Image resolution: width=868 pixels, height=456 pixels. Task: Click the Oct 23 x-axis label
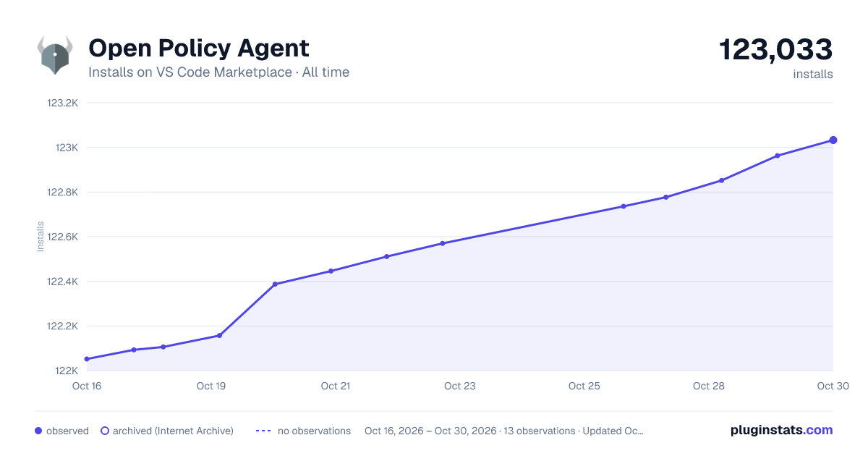coord(460,386)
